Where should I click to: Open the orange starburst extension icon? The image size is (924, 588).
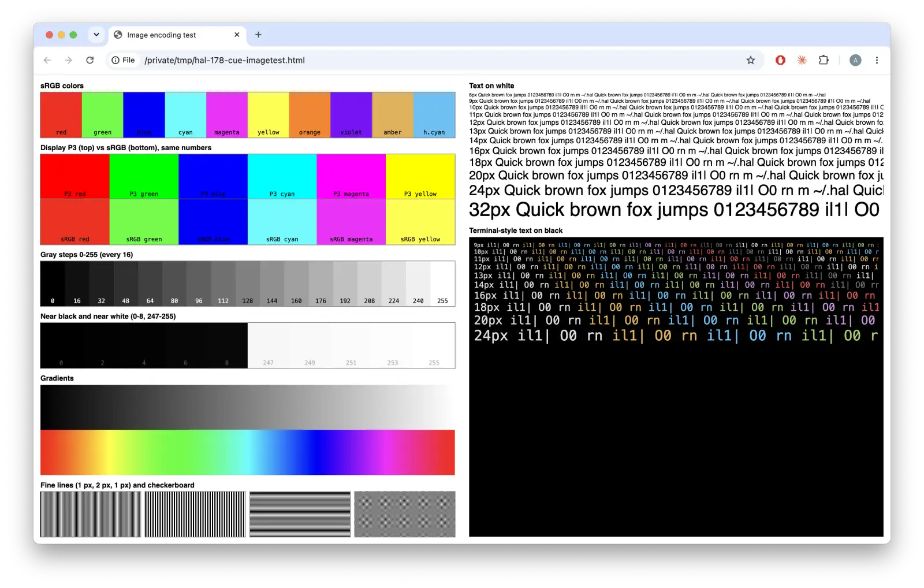pos(802,60)
